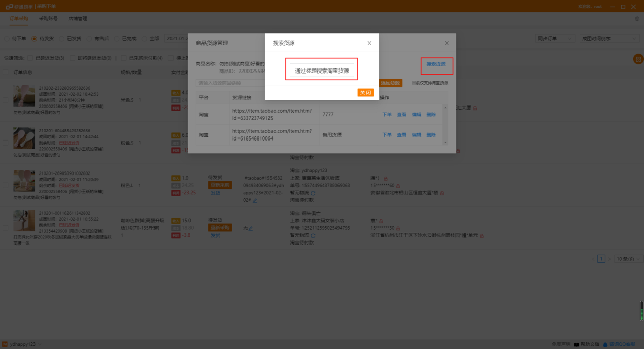The height and width of the screenshot is (349, 644).
Task: Open the 成团时间倒序 sort dropdown
Action: tap(608, 38)
